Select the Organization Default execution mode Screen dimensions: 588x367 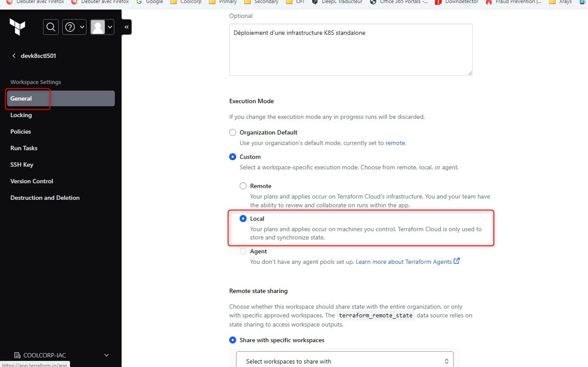233,132
